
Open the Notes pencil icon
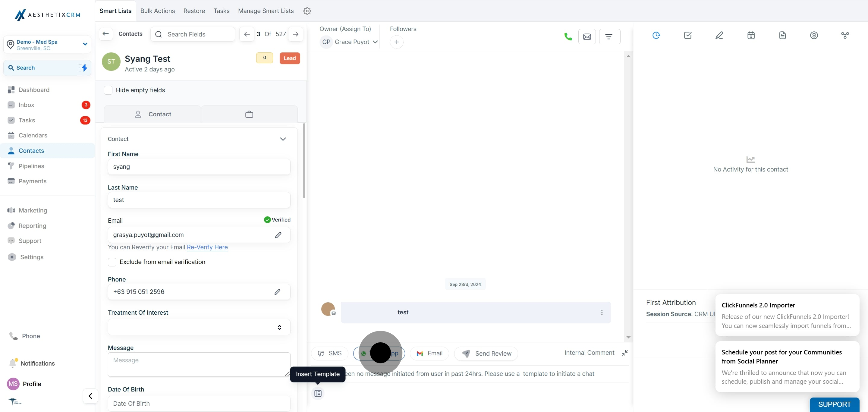point(719,35)
